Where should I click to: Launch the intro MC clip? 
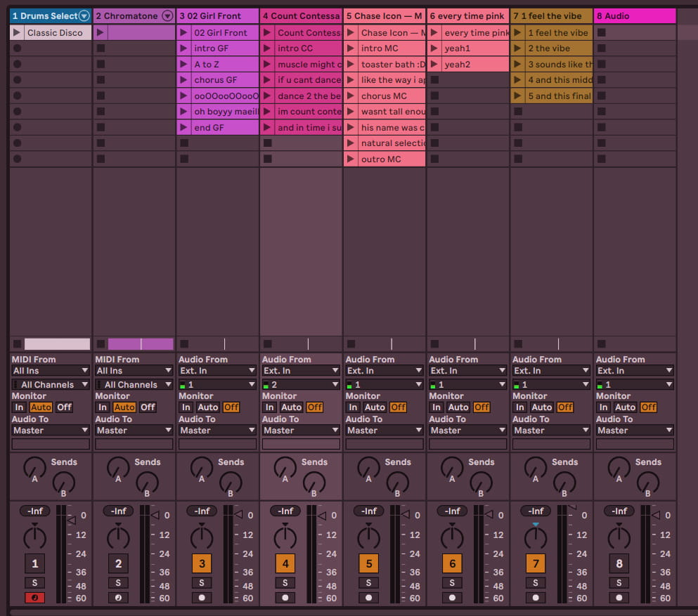coord(351,48)
